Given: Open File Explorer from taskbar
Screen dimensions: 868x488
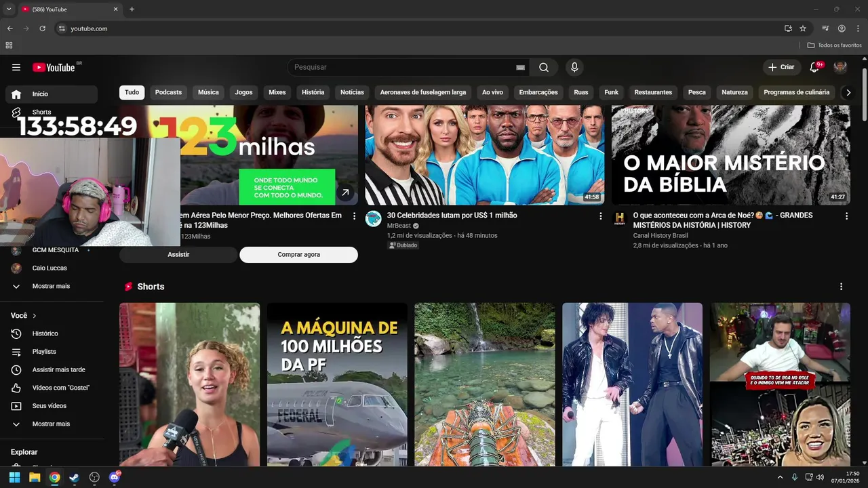Looking at the screenshot, I should coord(35,477).
